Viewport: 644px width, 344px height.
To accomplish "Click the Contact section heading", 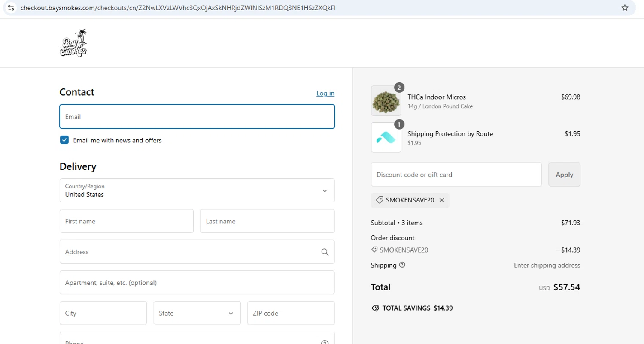I will (x=77, y=92).
